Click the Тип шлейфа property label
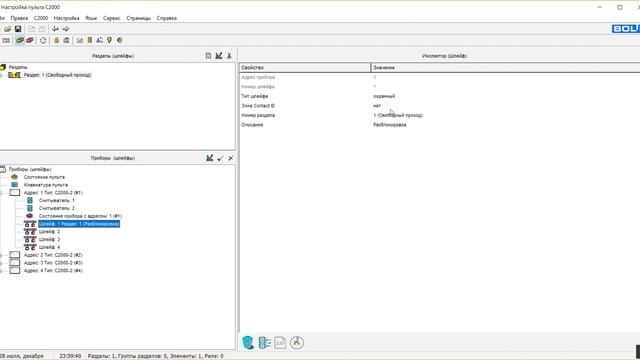Image resolution: width=640 pixels, height=360 pixels. pos(255,96)
